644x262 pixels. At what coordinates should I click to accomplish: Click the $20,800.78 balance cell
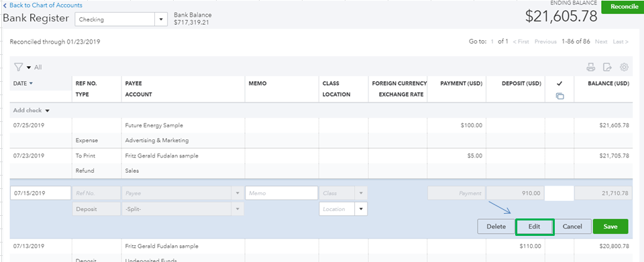(614, 247)
